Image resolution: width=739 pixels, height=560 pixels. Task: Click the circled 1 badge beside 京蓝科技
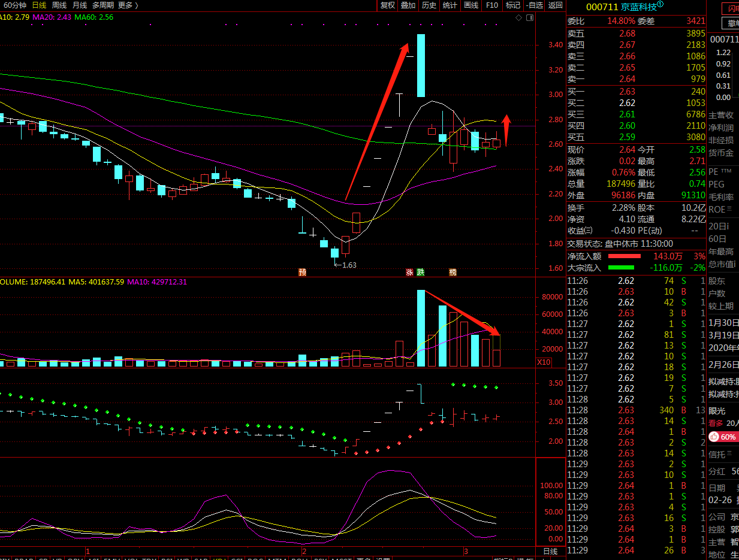tap(660, 5)
